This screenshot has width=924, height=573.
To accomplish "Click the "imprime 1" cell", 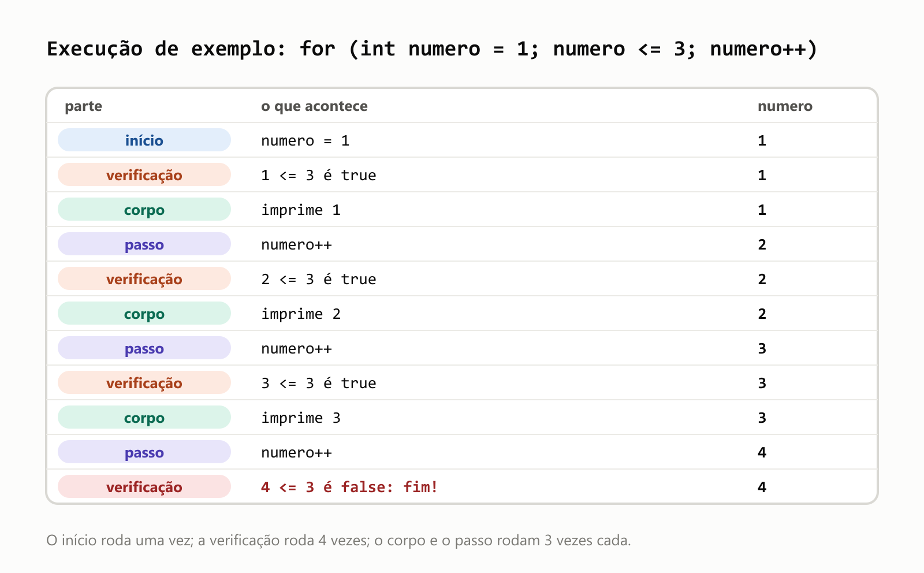I will point(301,210).
